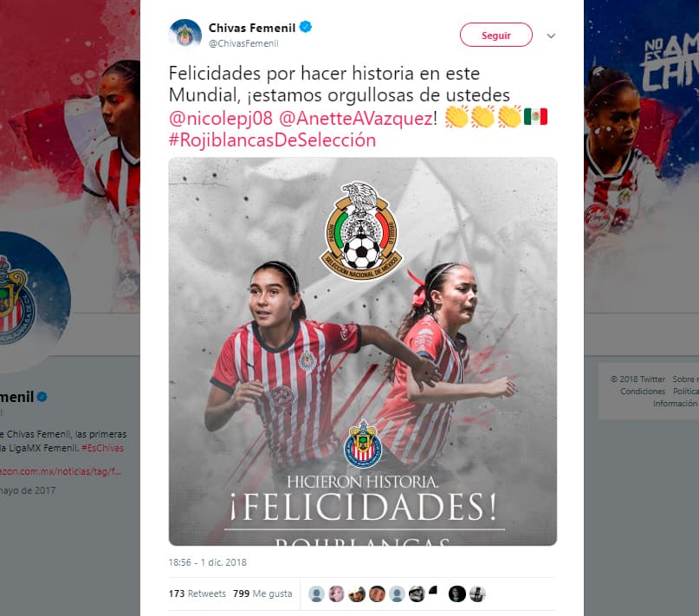Open the @nicolepj08 mention
Image resolution: width=699 pixels, height=616 pixels.
[x=221, y=118]
